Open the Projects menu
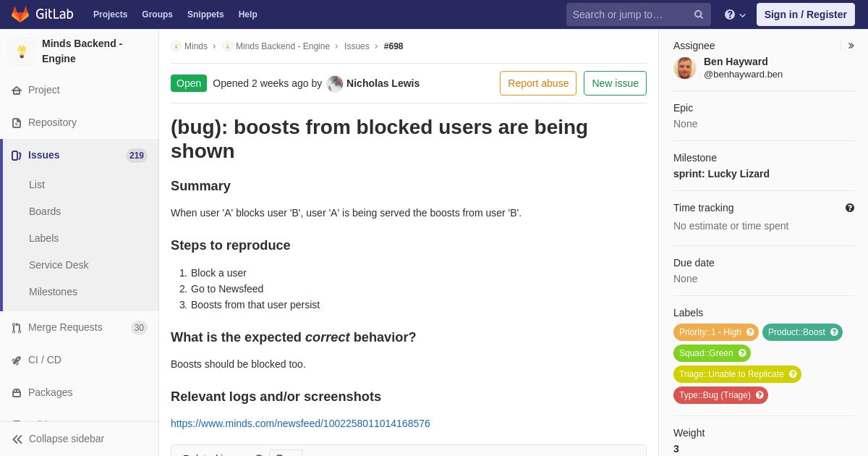This screenshot has height=456, width=868. click(x=110, y=14)
